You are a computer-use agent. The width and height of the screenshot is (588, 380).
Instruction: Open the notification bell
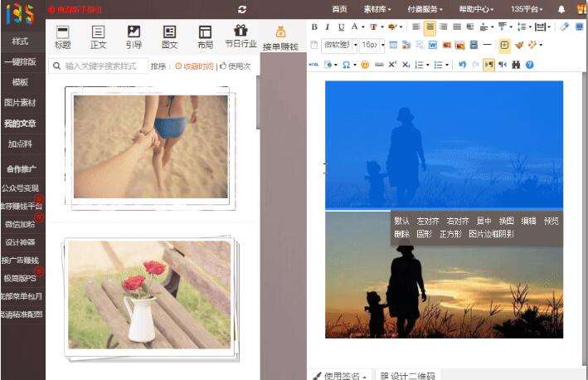(561, 9)
